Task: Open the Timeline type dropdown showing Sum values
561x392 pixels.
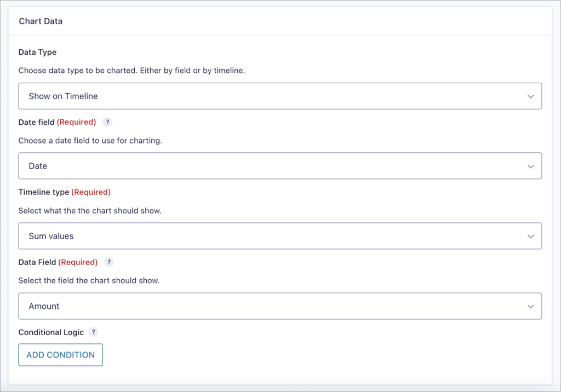Action: coord(280,236)
